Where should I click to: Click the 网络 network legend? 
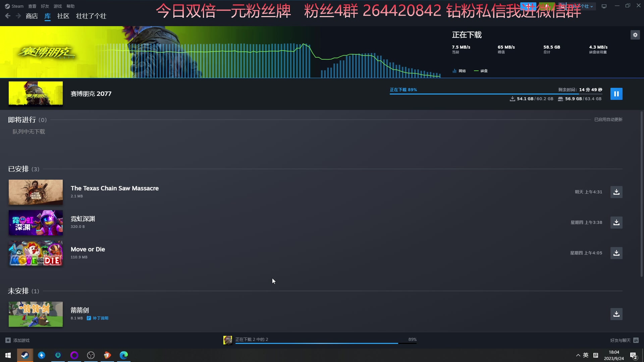pos(459,71)
